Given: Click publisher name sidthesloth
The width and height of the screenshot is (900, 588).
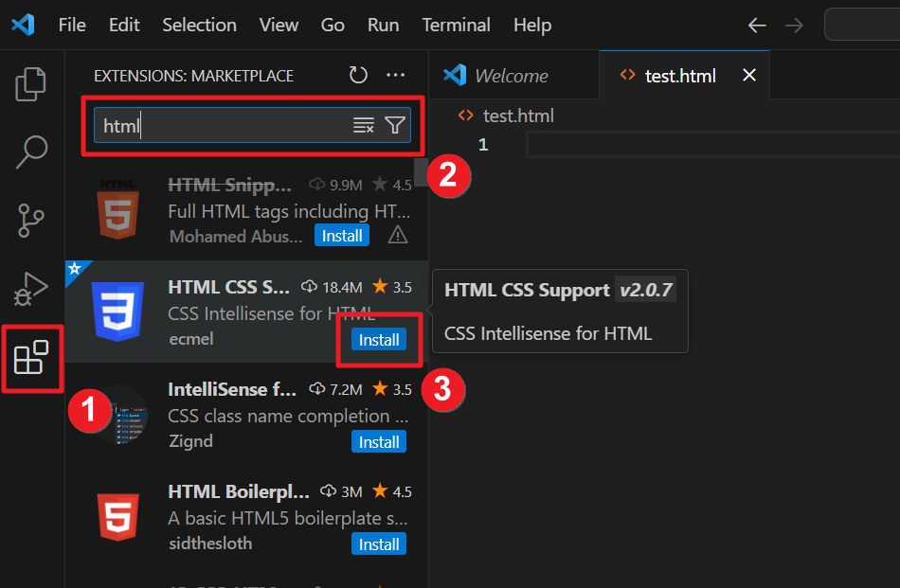Looking at the screenshot, I should tap(210, 543).
